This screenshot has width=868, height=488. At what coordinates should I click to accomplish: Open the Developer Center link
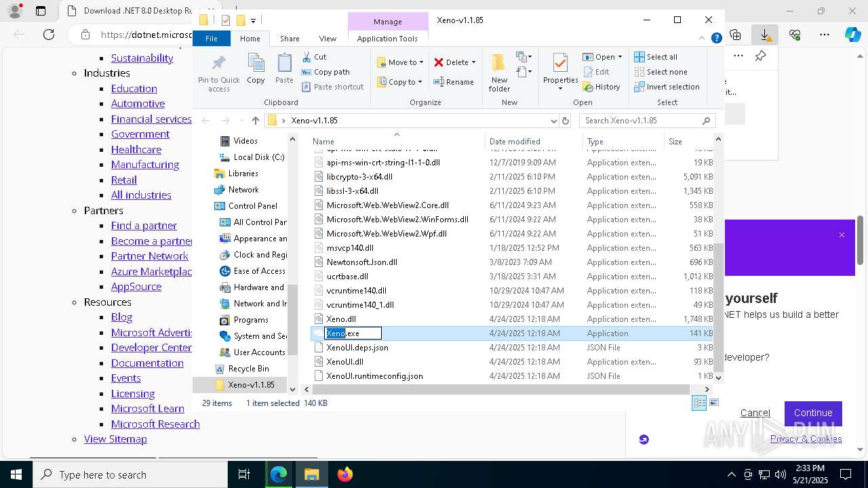151,348
